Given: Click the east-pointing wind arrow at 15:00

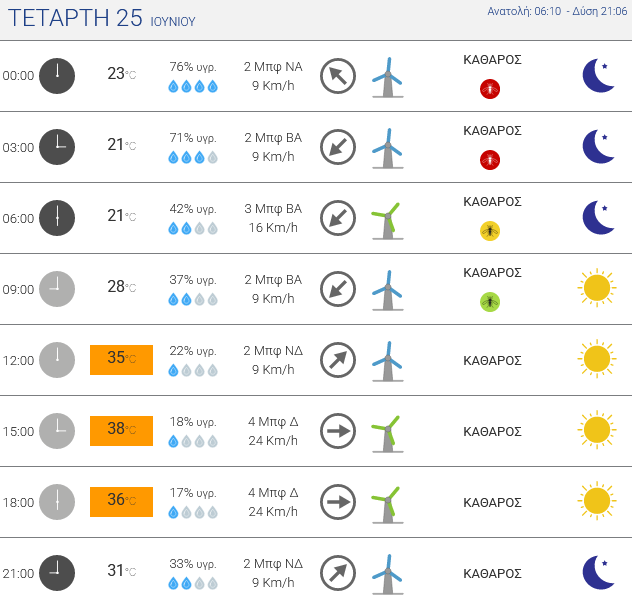Looking at the screenshot, I should tap(338, 432).
